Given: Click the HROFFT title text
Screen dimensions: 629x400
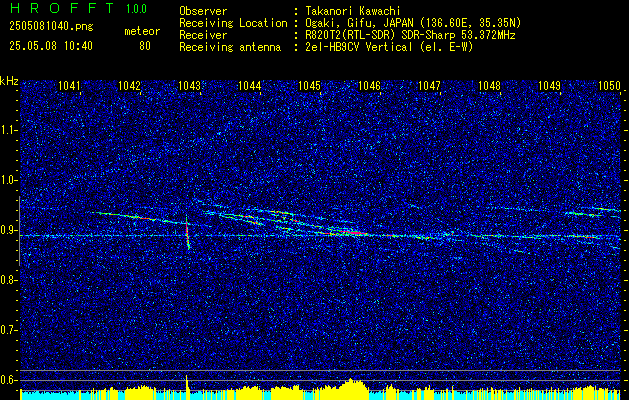Looking at the screenshot, I should tap(62, 8).
